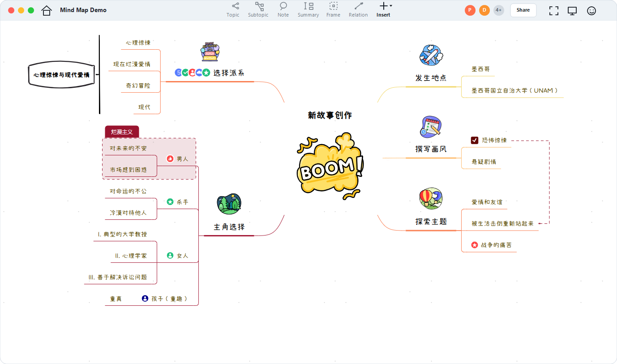Click the calendar notepad sticker
The width and height of the screenshot is (617, 364).
[431, 127]
